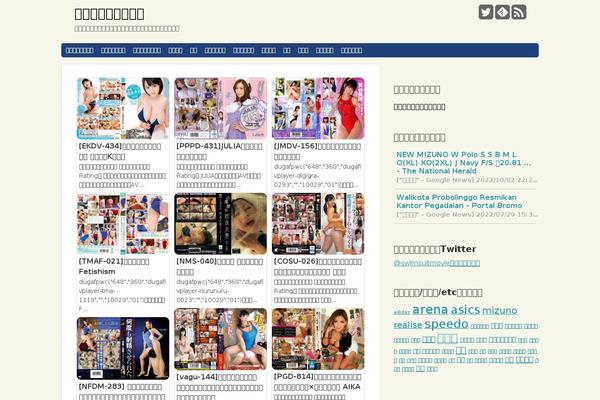
Task: Click the [PPPD-431]JULIA post title
Action: pyautogui.click(x=219, y=151)
